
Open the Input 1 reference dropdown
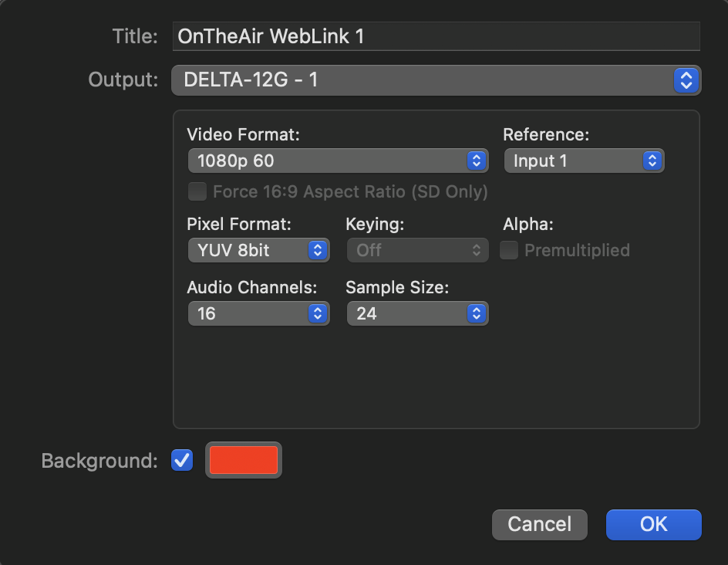click(x=584, y=161)
